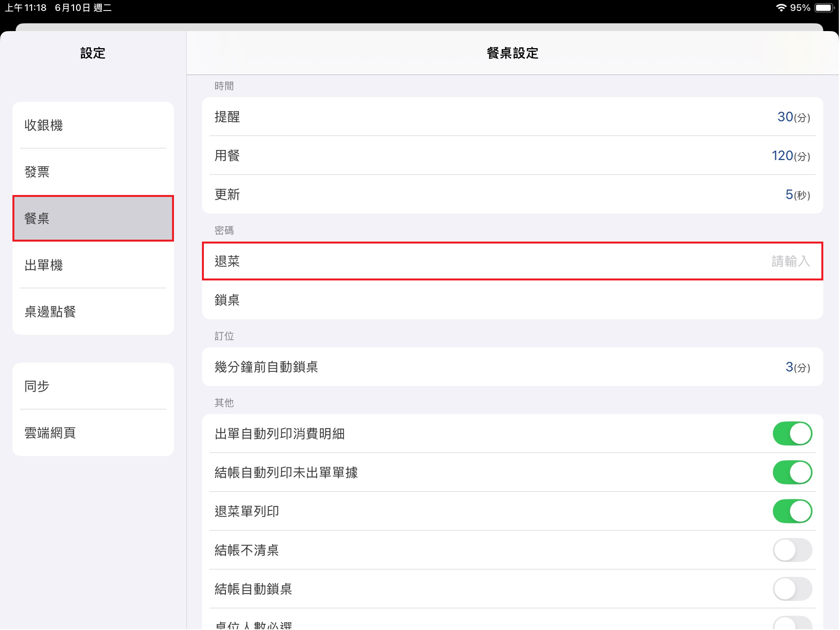Select 發票 in settings sidebar
The height and width of the screenshot is (630, 840).
(93, 172)
